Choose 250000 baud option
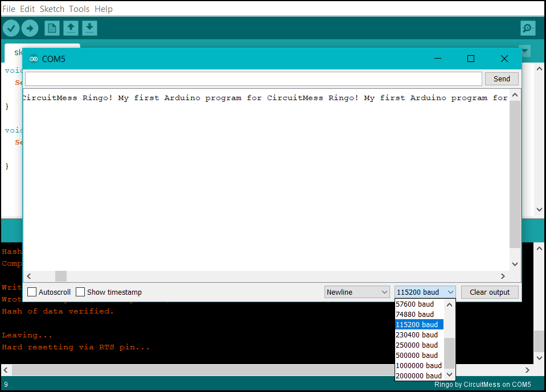This screenshot has width=546, height=392. click(x=416, y=345)
